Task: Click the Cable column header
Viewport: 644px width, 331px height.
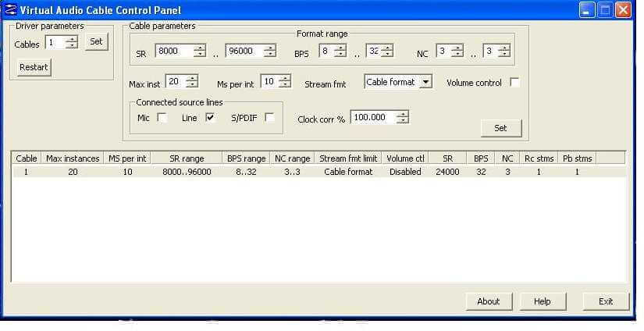Action: click(27, 158)
